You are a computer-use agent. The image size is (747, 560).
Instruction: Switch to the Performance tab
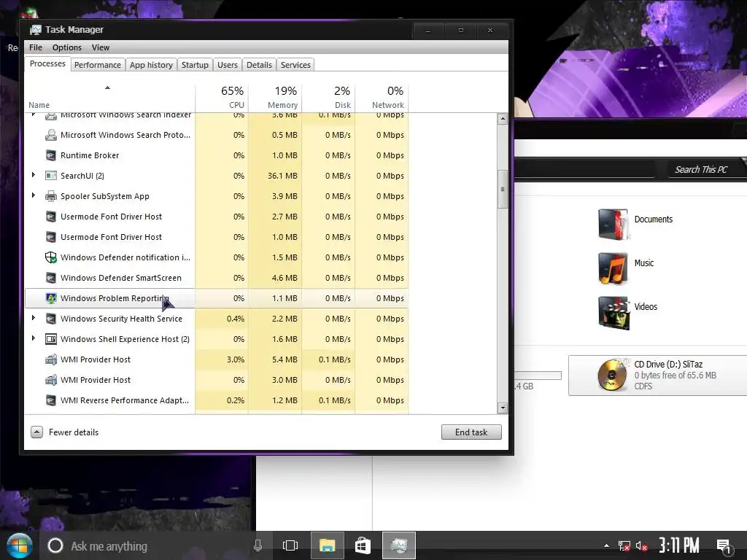click(x=98, y=65)
